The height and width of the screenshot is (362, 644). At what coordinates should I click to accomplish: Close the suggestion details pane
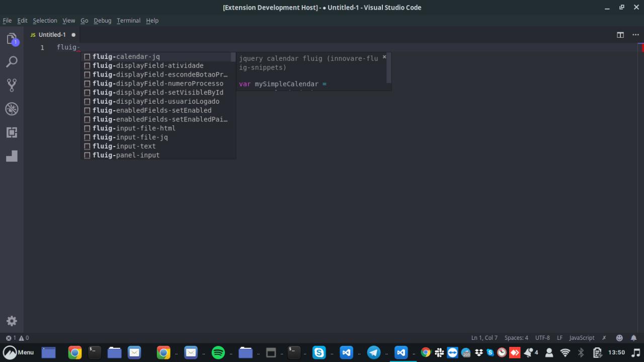pos(384,57)
